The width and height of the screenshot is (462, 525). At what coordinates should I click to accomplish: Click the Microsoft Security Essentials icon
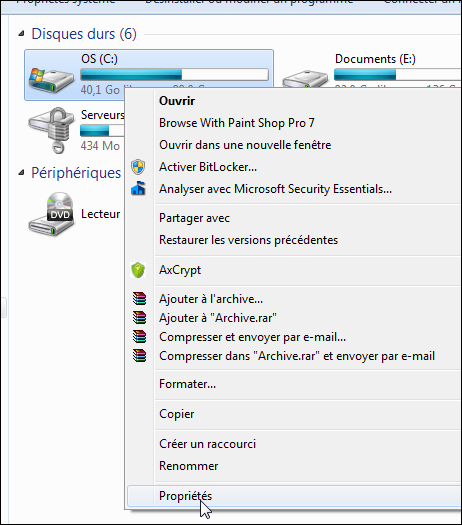(138, 189)
